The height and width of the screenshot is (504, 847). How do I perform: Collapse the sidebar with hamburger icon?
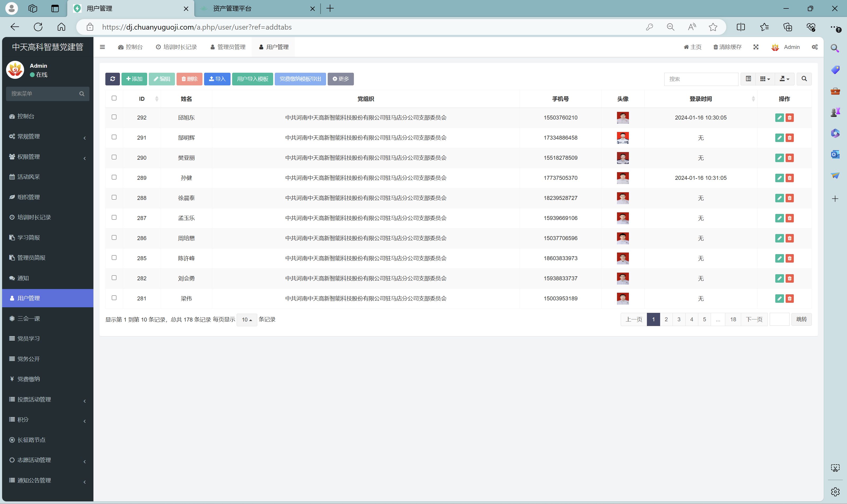pyautogui.click(x=102, y=47)
